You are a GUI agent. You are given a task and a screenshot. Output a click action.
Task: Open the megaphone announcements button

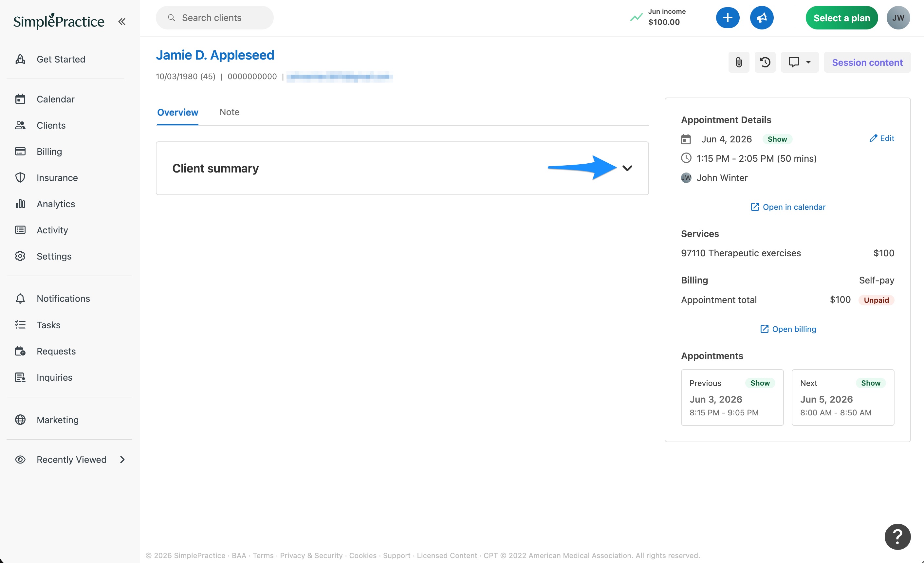[x=762, y=18]
